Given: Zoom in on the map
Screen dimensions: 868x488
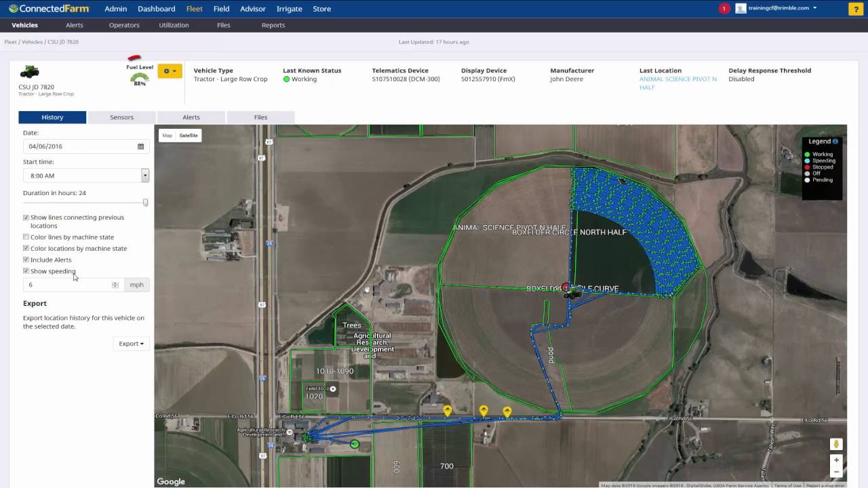Looking at the screenshot, I should [836, 460].
